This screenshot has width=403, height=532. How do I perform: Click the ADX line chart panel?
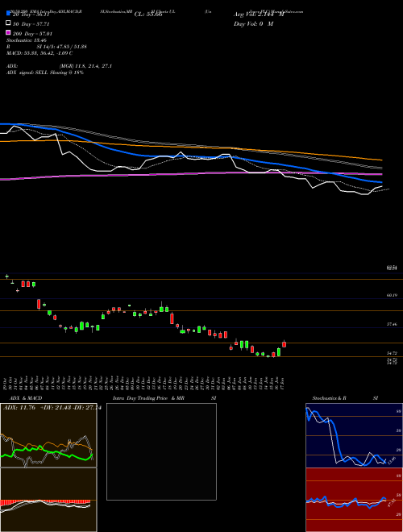pyautogui.click(x=48, y=435)
